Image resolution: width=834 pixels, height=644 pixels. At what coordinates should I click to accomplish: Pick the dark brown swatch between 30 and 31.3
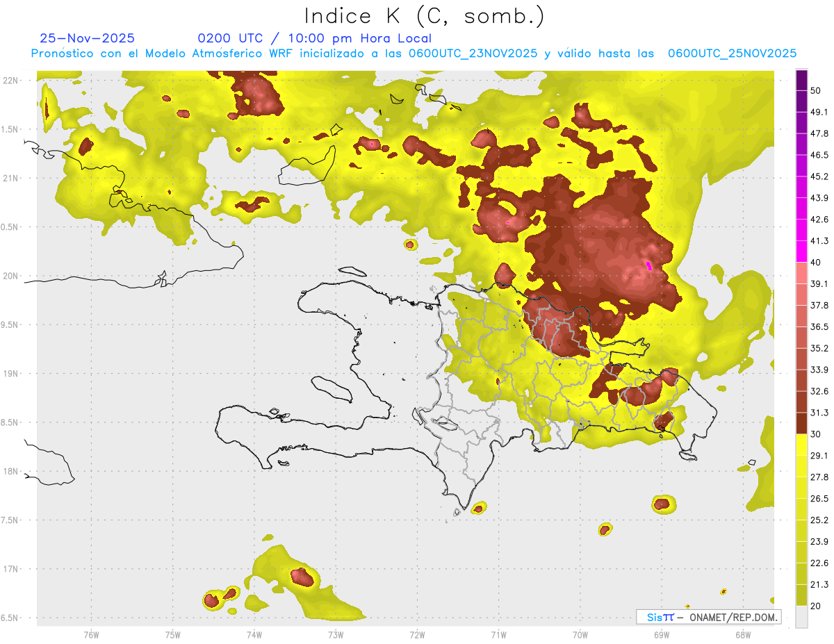801,423
